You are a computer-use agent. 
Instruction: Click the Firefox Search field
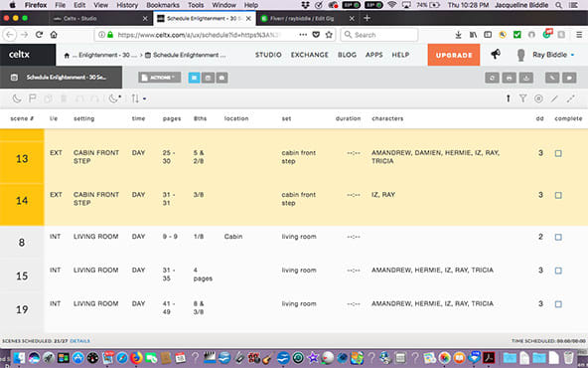[x=379, y=35]
